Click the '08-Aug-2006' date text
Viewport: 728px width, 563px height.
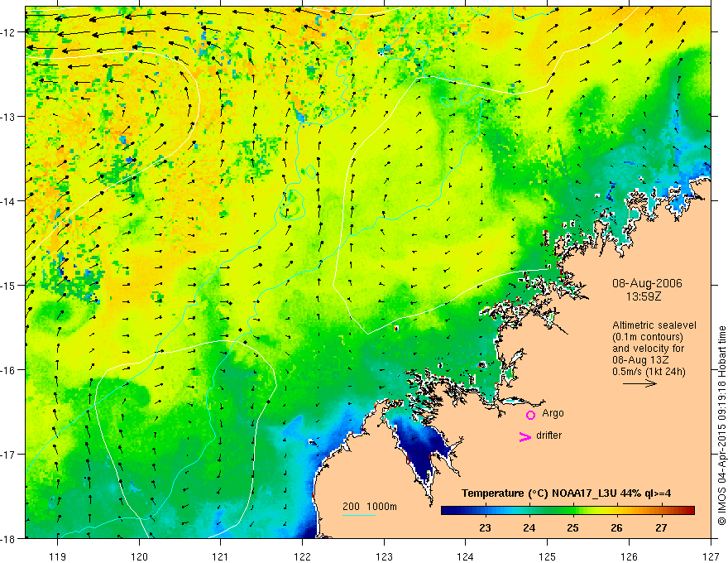[x=647, y=283]
